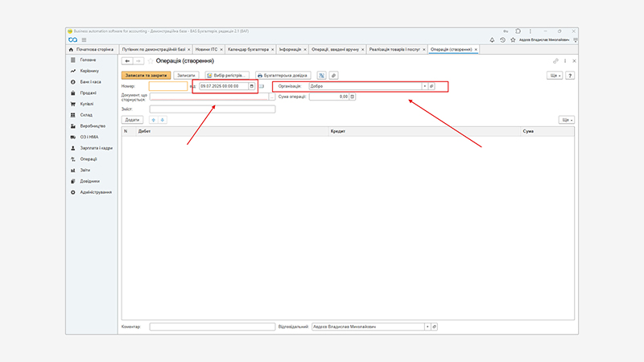Screen dimensions: 644x362
Task: Click the paperclip attachments icon in toolbar
Action: [333, 76]
